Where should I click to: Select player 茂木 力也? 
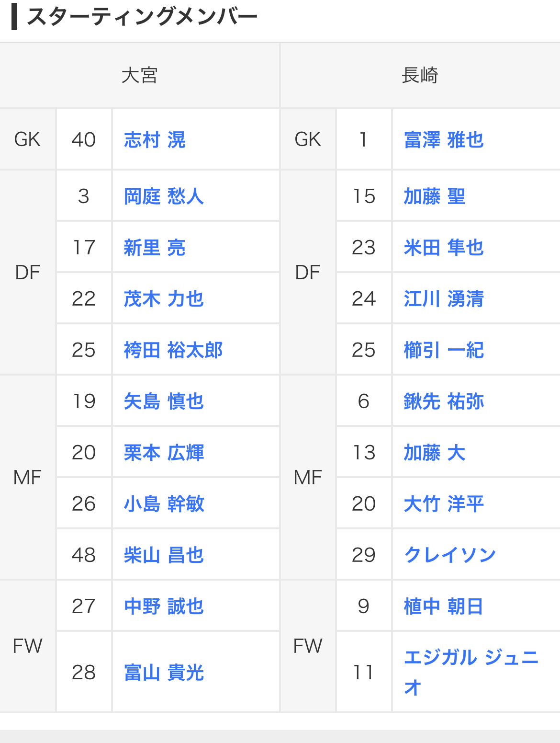(164, 299)
